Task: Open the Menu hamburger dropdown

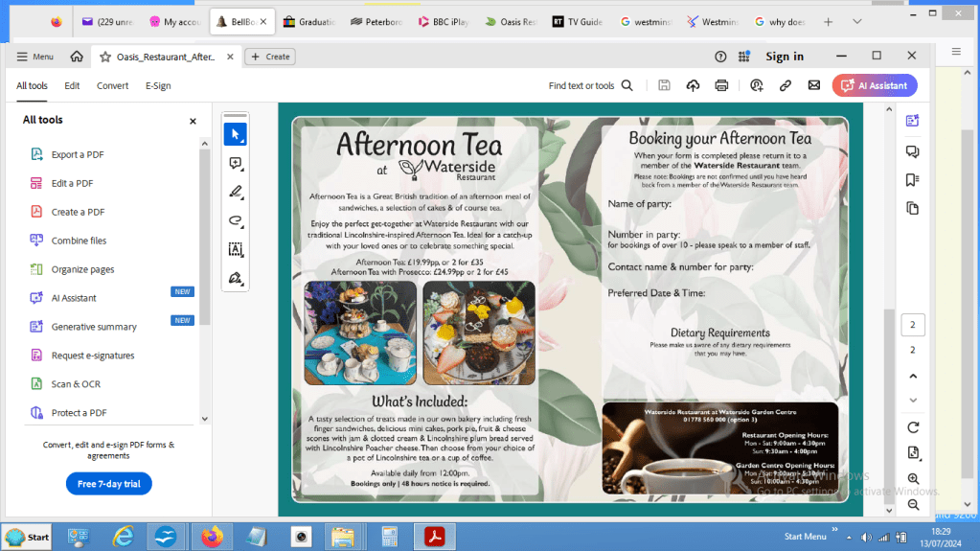Action: tap(34, 57)
